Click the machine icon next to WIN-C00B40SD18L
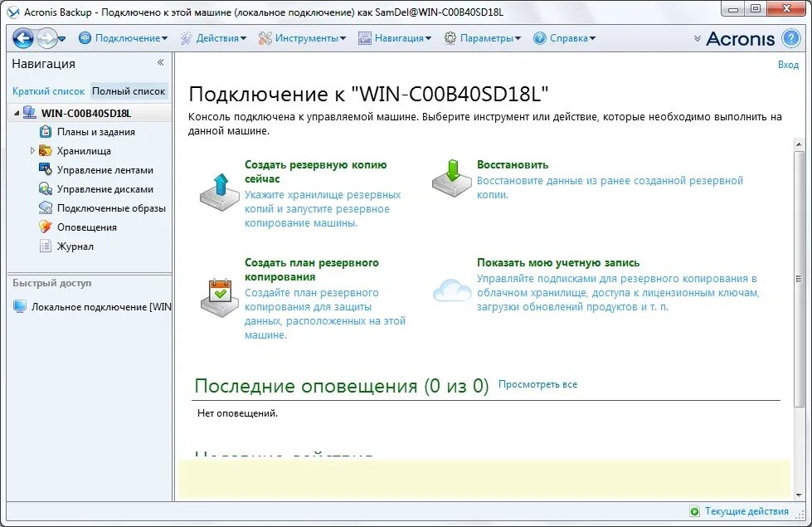Screen dimensions: 812x527 point(30,112)
